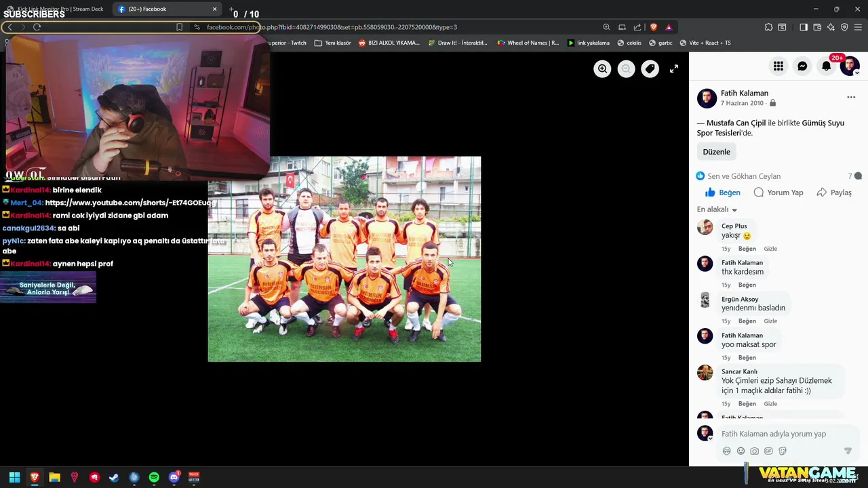Like Cep Plus's comment 'yakışır'
The width and height of the screenshot is (868, 488).
747,249
